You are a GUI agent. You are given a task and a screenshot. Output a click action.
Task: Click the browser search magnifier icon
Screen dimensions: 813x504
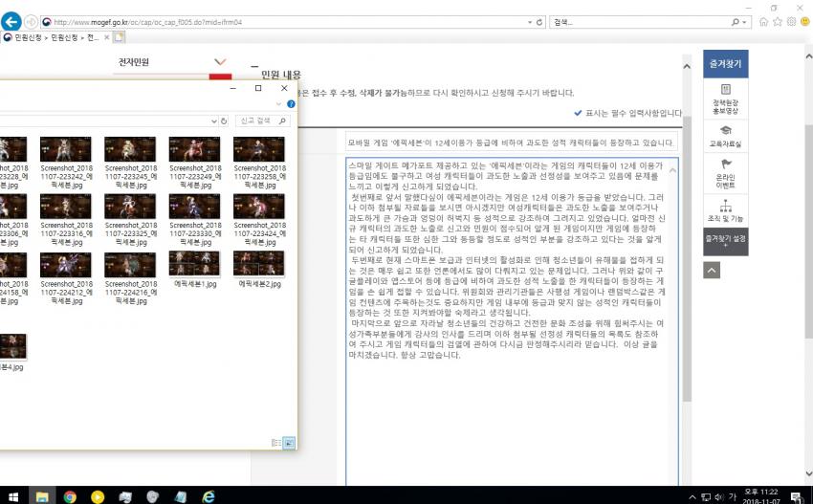[736, 22]
